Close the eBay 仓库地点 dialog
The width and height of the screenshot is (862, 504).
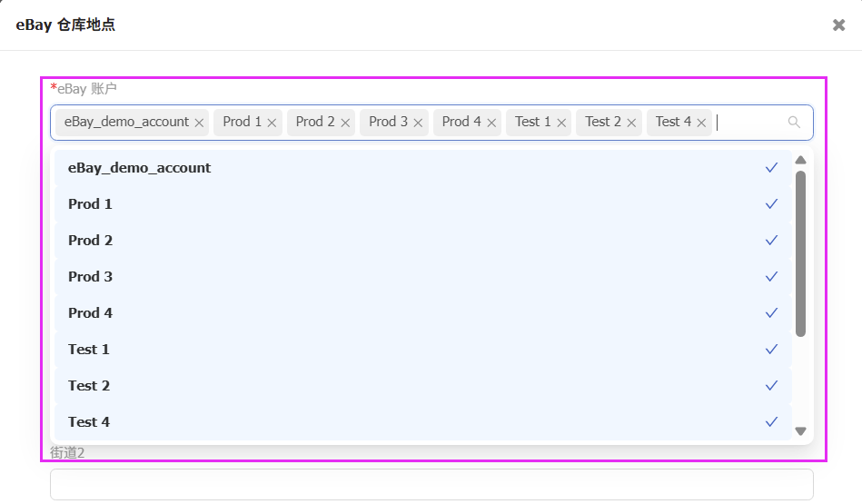[x=838, y=25]
